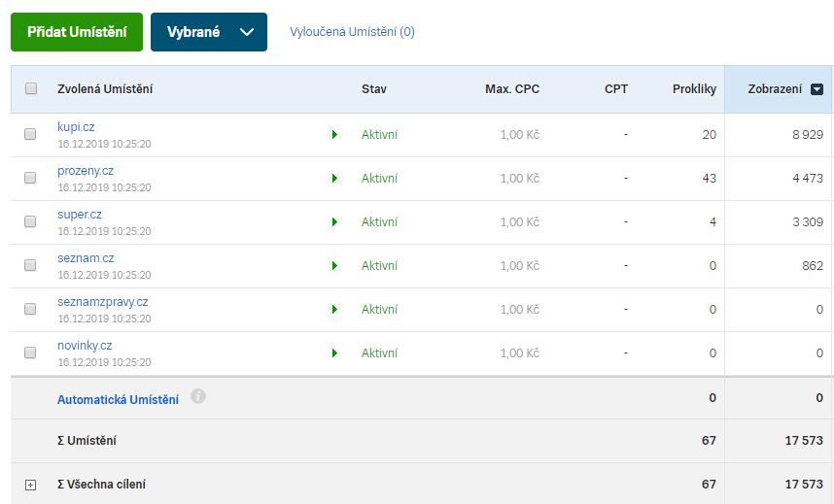This screenshot has width=834, height=504.
Task: Toggle the select-all checkbox in header
Action: (x=31, y=88)
